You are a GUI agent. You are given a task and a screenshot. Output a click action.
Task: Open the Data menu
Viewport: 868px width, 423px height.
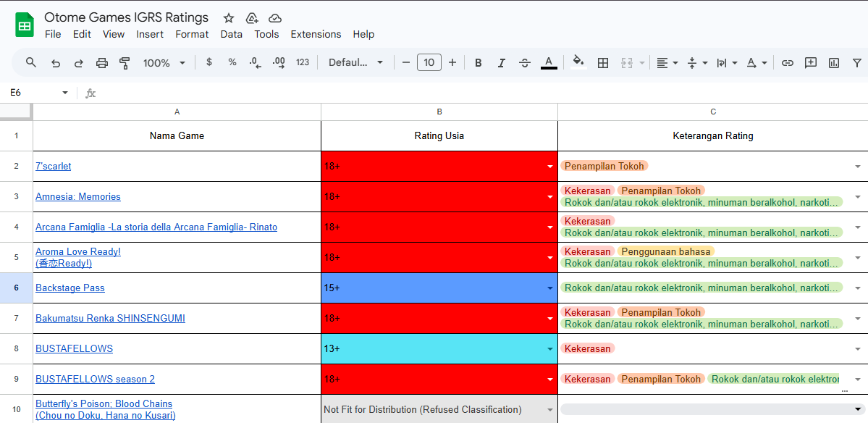[x=232, y=34]
